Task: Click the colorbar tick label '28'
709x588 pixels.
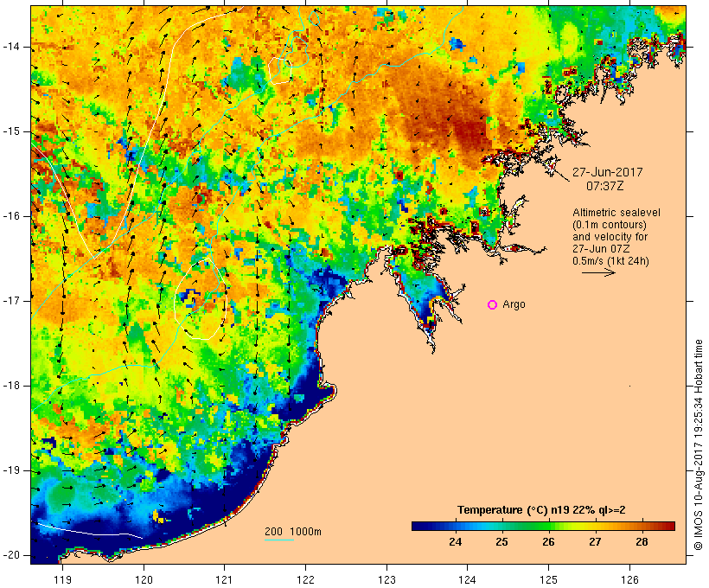Action: (x=642, y=541)
